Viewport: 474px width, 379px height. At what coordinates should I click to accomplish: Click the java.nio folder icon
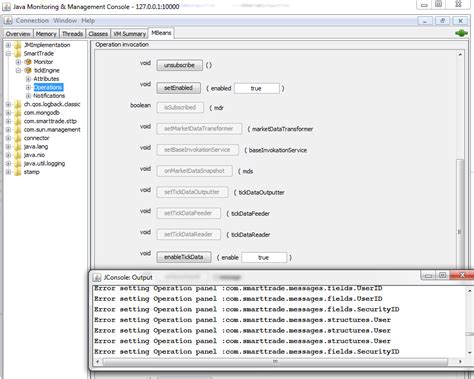pos(18,155)
